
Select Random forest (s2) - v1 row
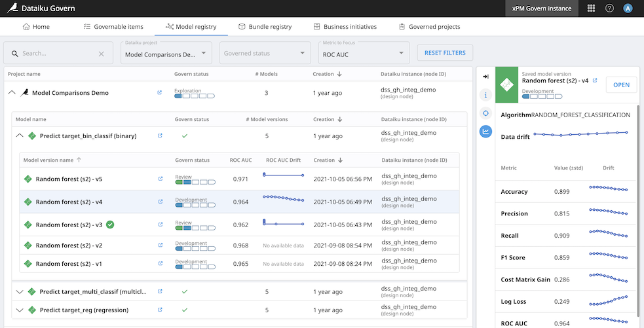(x=239, y=264)
